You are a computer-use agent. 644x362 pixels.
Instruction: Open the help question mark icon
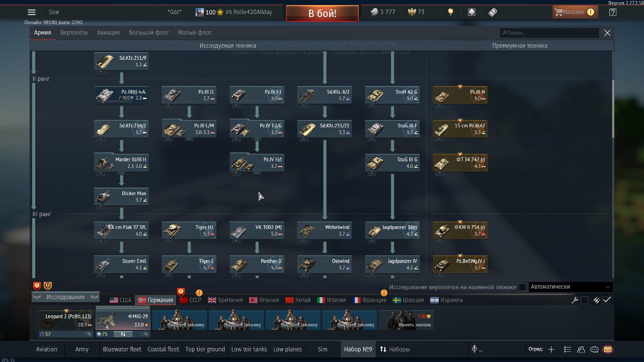pyautogui.click(x=612, y=12)
